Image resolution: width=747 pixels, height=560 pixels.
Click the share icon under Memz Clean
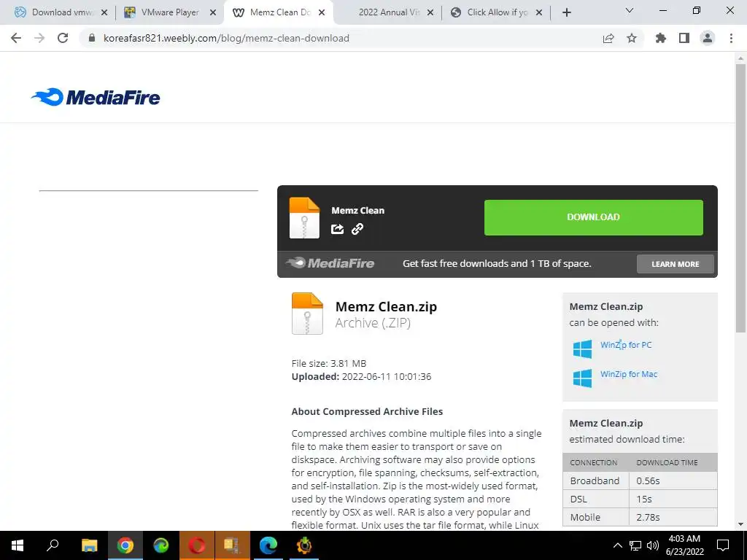tap(337, 229)
